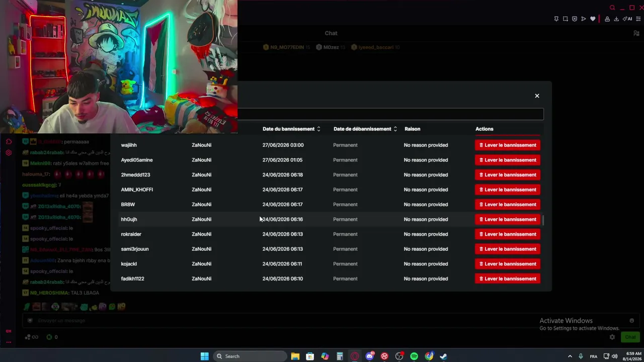Open the ad blocker shield icon

pos(575,19)
